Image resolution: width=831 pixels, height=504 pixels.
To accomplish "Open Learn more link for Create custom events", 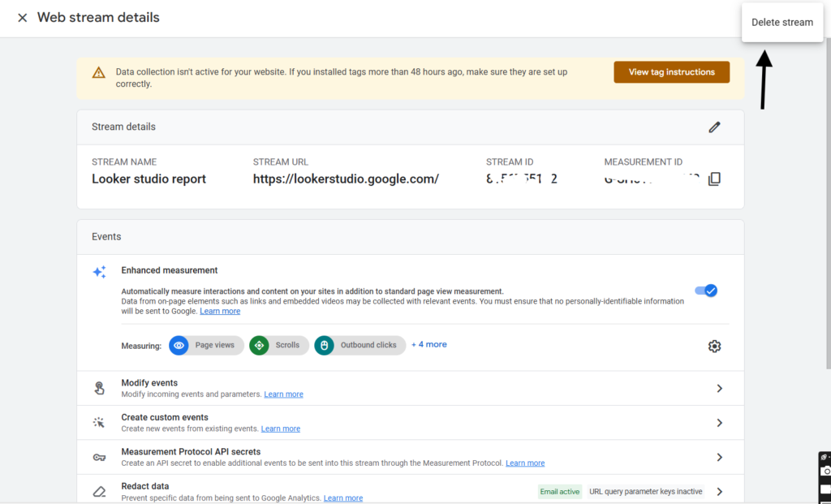I will (x=280, y=429).
